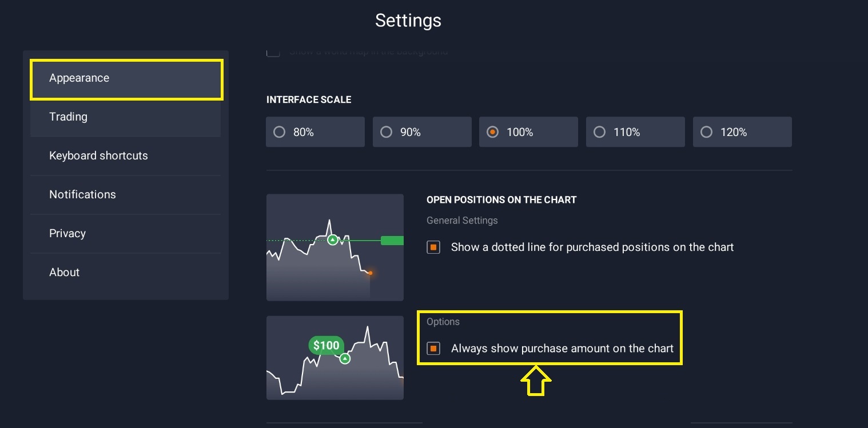Viewport: 868px width, 428px height.
Task: Select the About section
Action: [125, 272]
